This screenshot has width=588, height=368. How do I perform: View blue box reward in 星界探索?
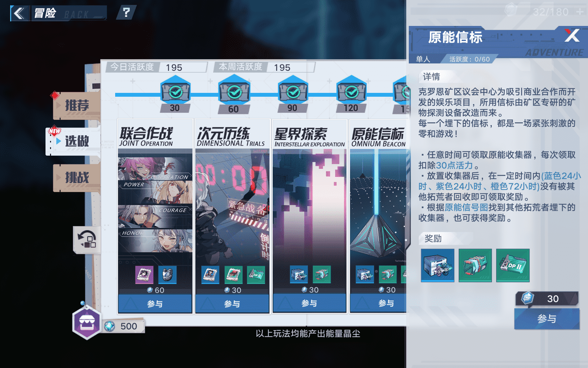[x=299, y=274]
